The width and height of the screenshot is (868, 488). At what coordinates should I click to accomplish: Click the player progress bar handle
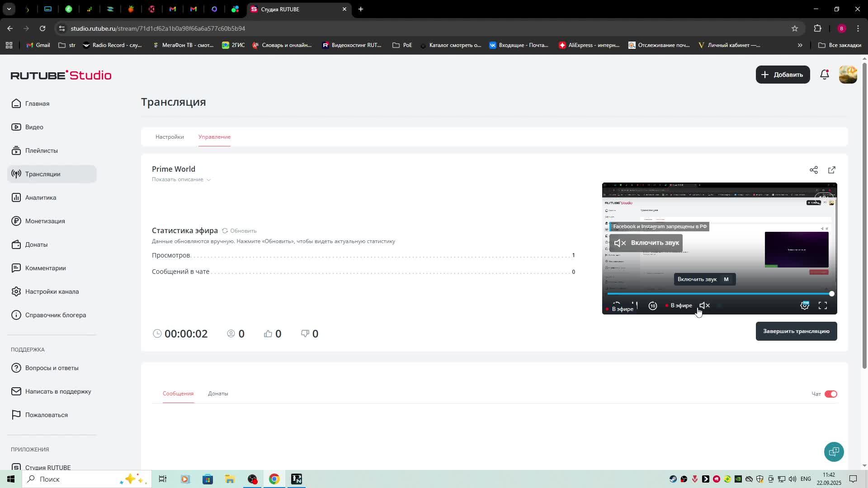coord(831,294)
